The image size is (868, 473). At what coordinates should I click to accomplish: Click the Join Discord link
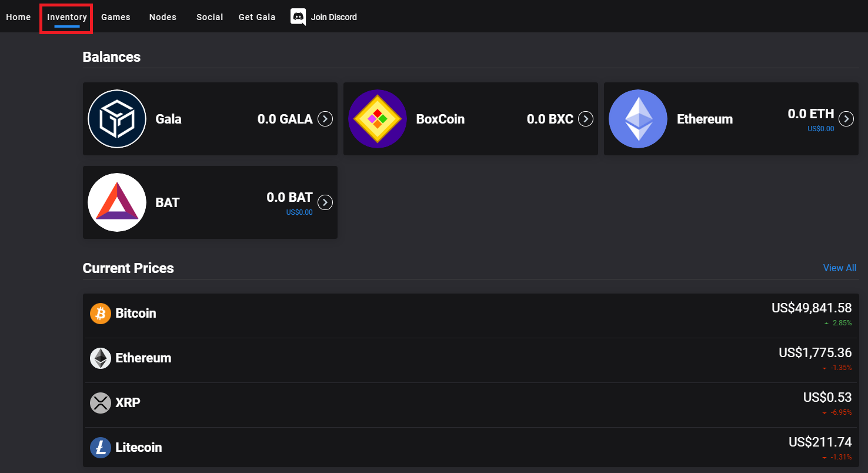click(334, 17)
